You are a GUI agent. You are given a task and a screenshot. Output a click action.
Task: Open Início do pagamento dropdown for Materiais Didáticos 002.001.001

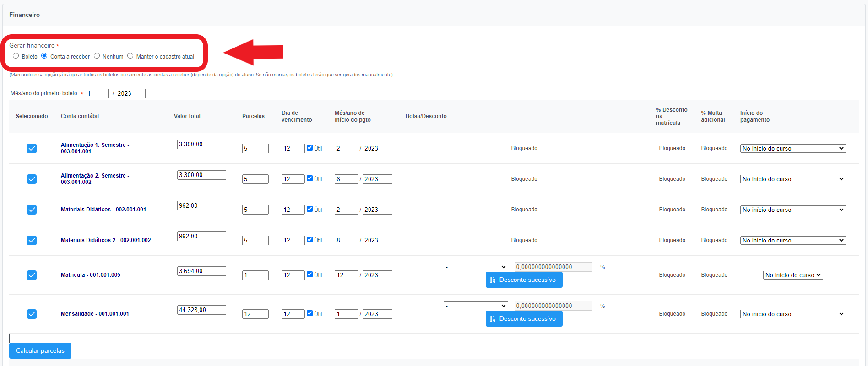(x=793, y=210)
